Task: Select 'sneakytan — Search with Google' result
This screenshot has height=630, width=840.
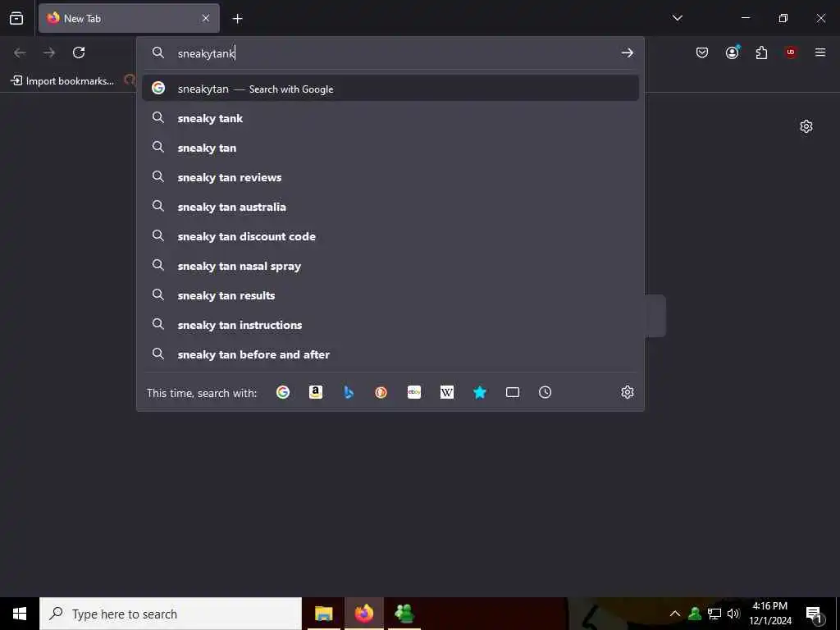Action: pyautogui.click(x=390, y=89)
